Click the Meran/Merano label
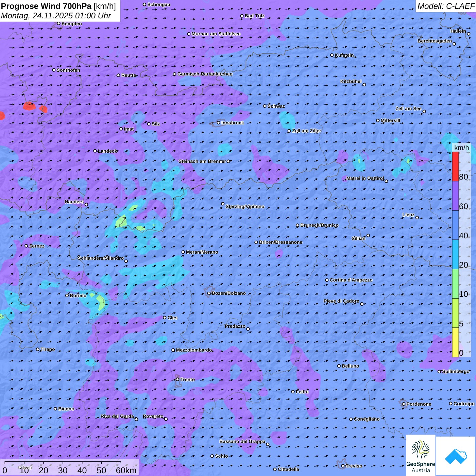 (x=202, y=252)
